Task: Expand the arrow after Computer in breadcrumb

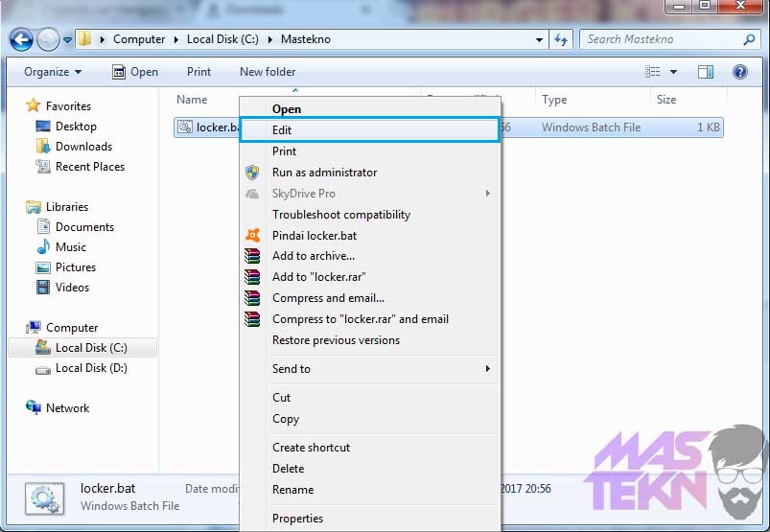Action: tap(175, 39)
